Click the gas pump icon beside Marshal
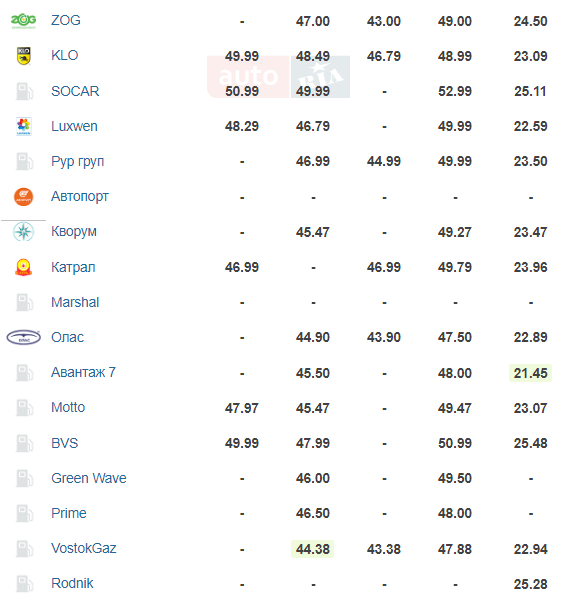 24,302
